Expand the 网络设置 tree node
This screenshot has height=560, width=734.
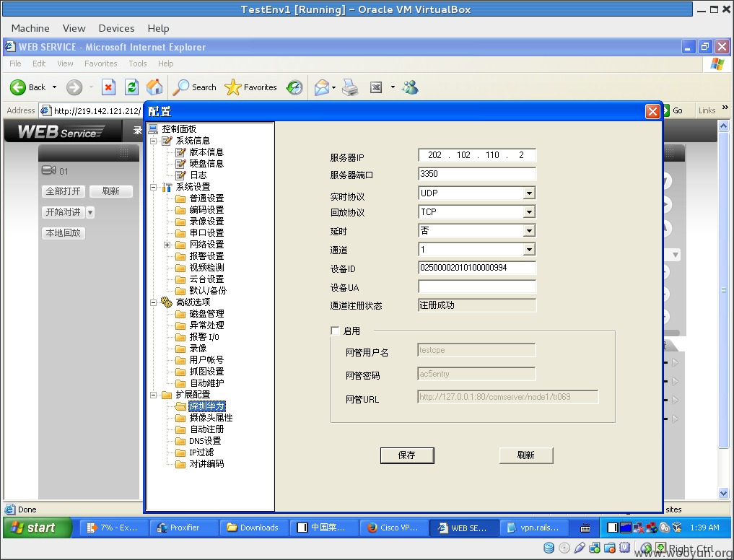(x=167, y=245)
